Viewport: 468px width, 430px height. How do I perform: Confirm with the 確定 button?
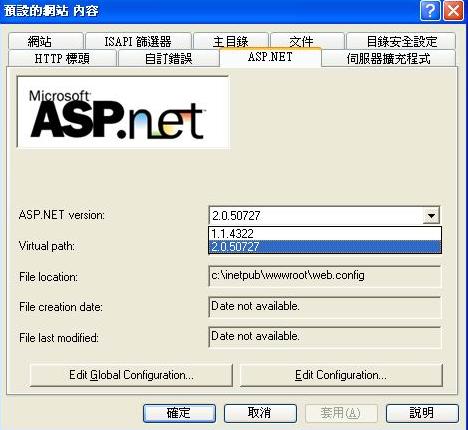[x=179, y=413]
